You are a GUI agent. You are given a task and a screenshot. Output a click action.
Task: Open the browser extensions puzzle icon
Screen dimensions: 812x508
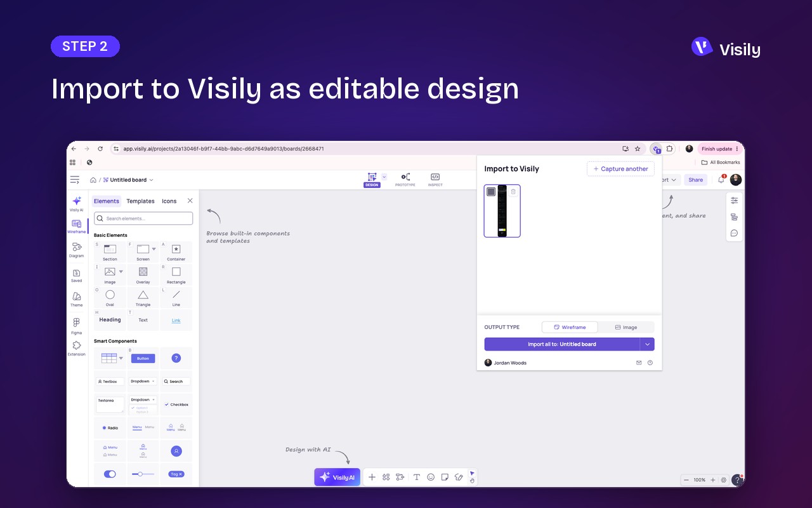tap(670, 149)
